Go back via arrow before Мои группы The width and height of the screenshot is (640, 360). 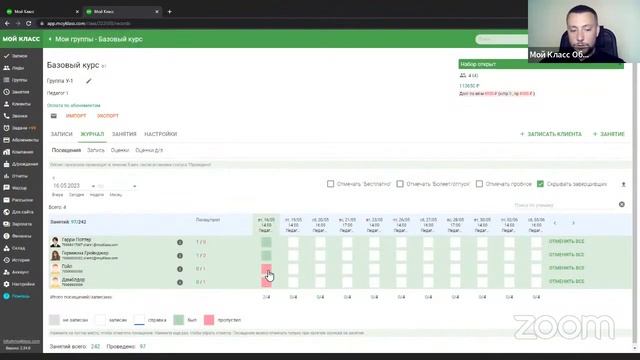click(x=50, y=39)
